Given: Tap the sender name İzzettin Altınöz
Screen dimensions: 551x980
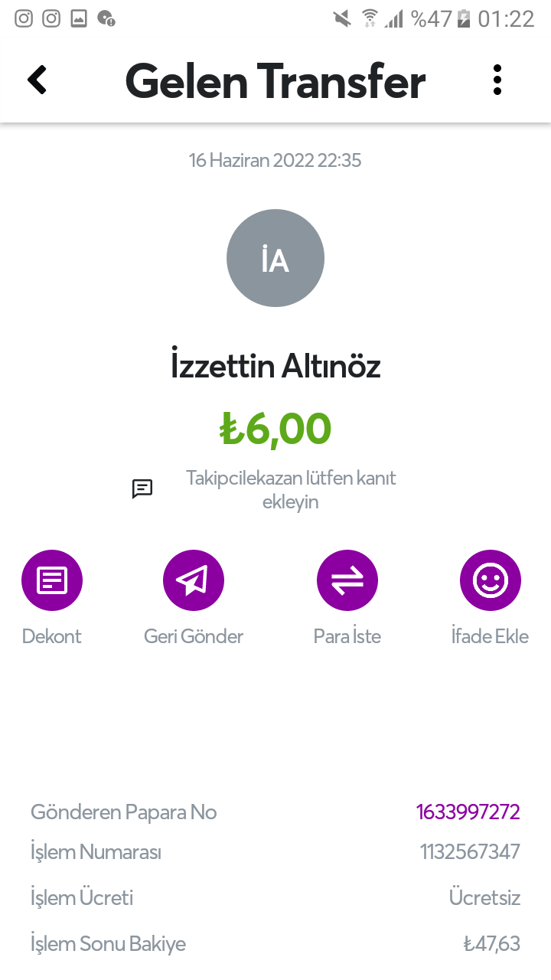Looking at the screenshot, I should click(x=275, y=367).
